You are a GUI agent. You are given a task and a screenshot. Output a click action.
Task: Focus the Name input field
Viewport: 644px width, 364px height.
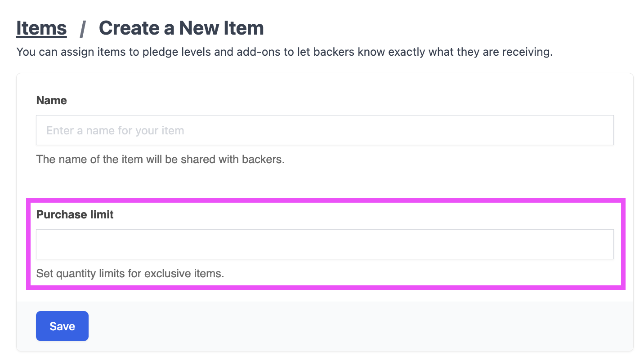(325, 130)
